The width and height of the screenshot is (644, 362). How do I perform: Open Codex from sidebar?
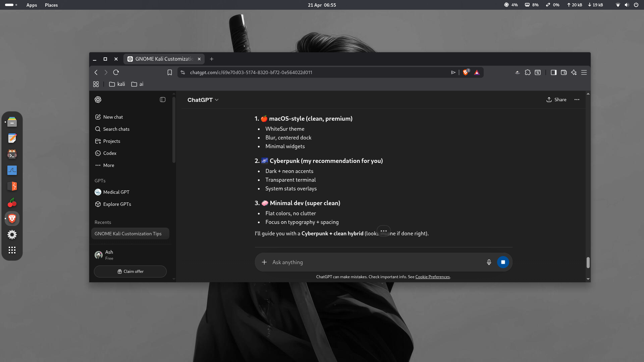[x=130, y=153]
